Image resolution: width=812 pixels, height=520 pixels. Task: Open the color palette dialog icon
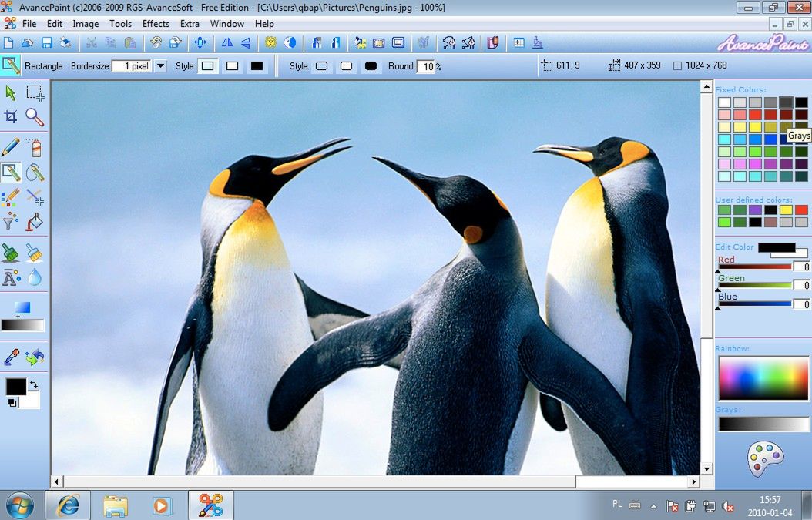[x=765, y=458]
